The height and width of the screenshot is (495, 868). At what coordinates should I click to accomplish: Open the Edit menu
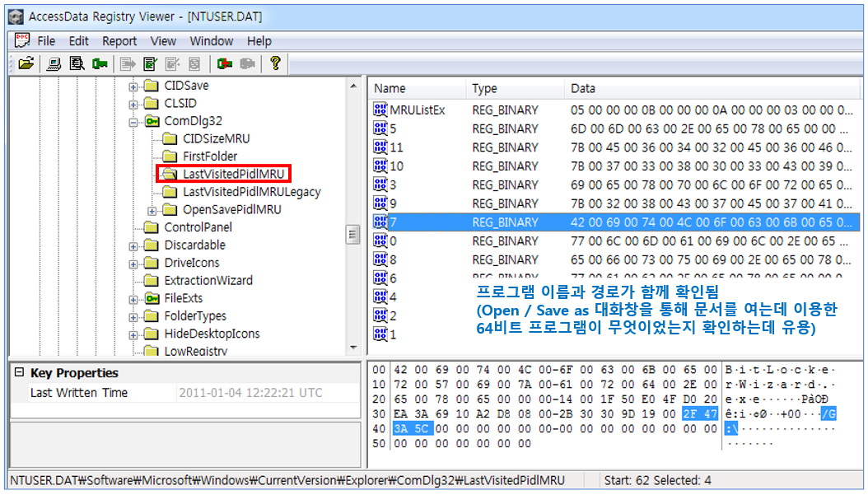click(78, 41)
